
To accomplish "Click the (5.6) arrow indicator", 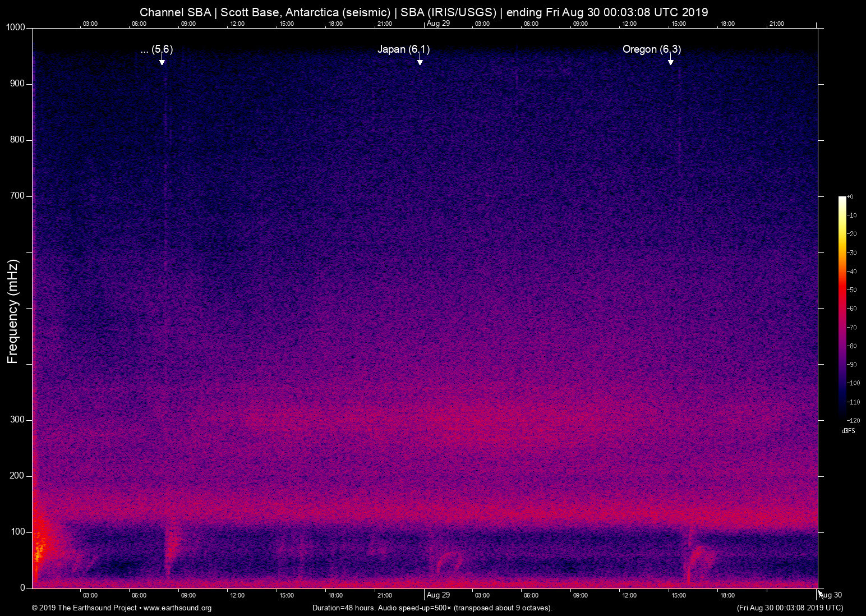I will click(162, 62).
